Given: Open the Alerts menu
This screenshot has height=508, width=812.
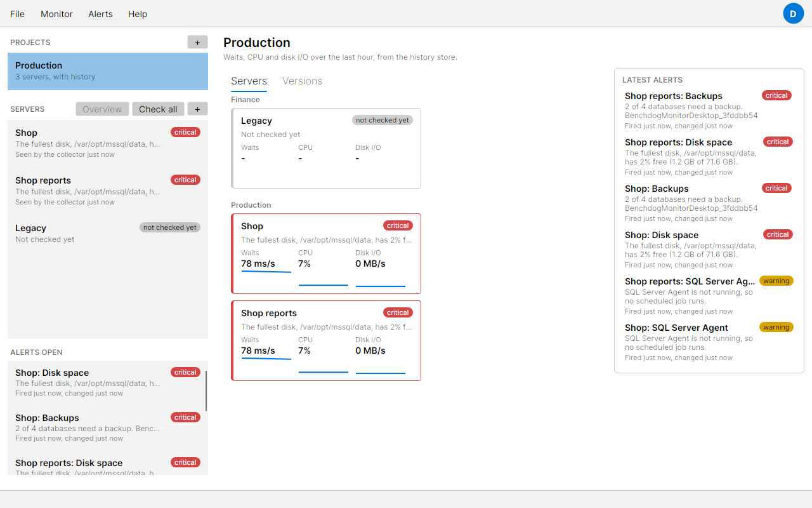Looking at the screenshot, I should (x=100, y=14).
